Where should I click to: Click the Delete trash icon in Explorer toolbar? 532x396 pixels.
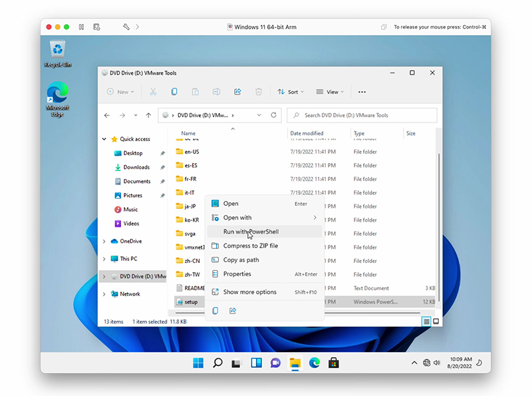click(259, 92)
